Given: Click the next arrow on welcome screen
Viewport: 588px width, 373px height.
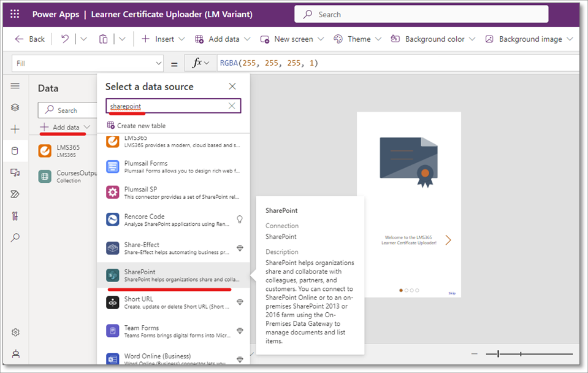Looking at the screenshot, I should [x=448, y=240].
